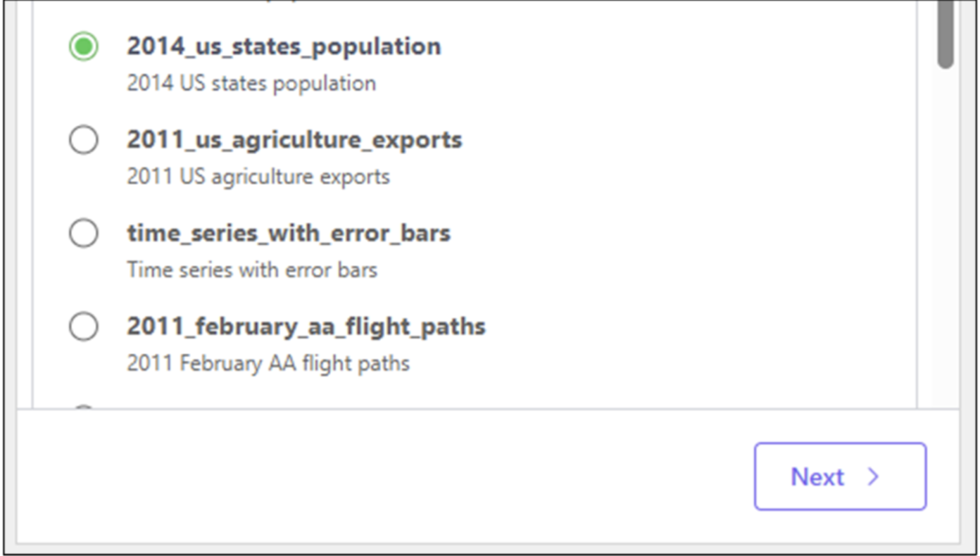Click the bold 2014_us_states_population title
This screenshot has width=980, height=556.
click(x=284, y=46)
